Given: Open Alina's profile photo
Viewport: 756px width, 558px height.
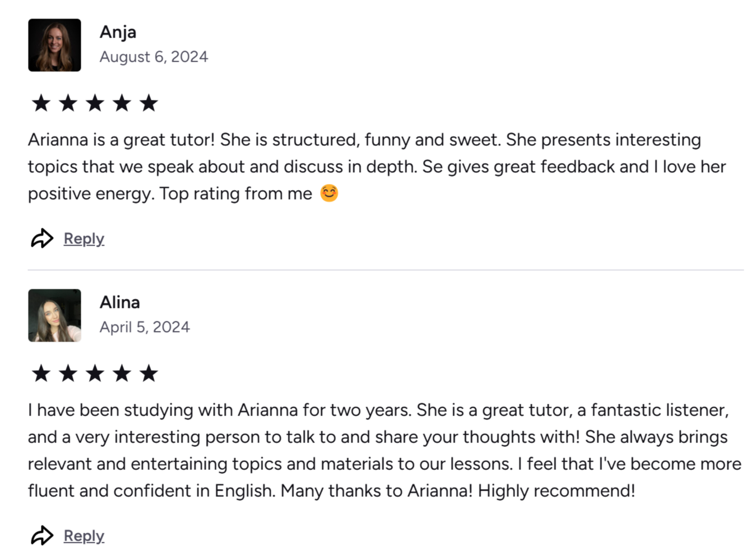Looking at the screenshot, I should [54, 316].
